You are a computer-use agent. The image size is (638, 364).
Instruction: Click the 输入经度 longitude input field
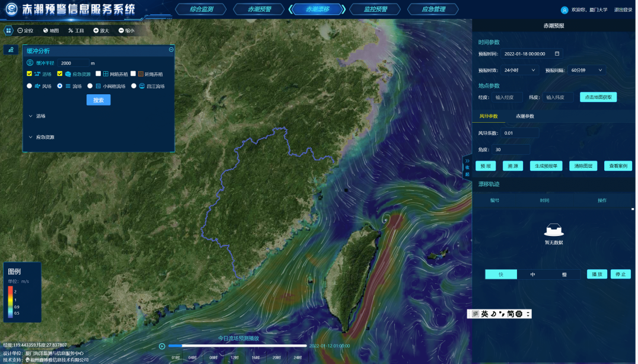coord(508,97)
